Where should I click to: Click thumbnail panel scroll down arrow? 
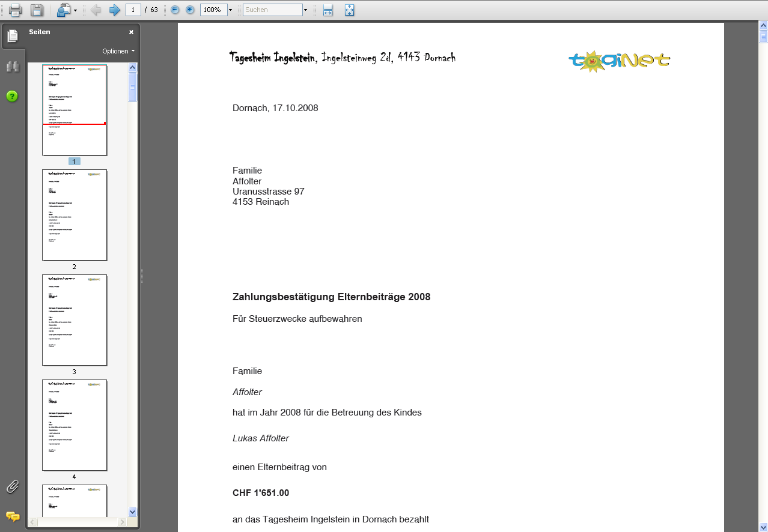pos(133,512)
